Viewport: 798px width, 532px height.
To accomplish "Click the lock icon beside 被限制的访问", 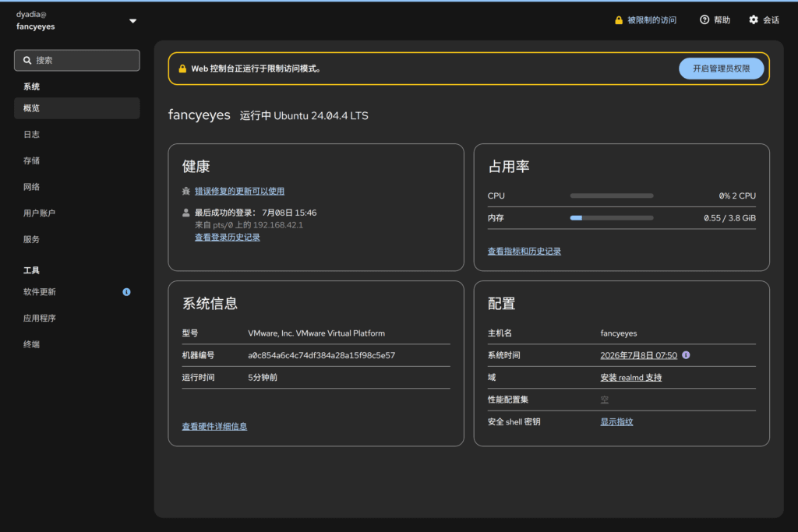I will 618,20.
